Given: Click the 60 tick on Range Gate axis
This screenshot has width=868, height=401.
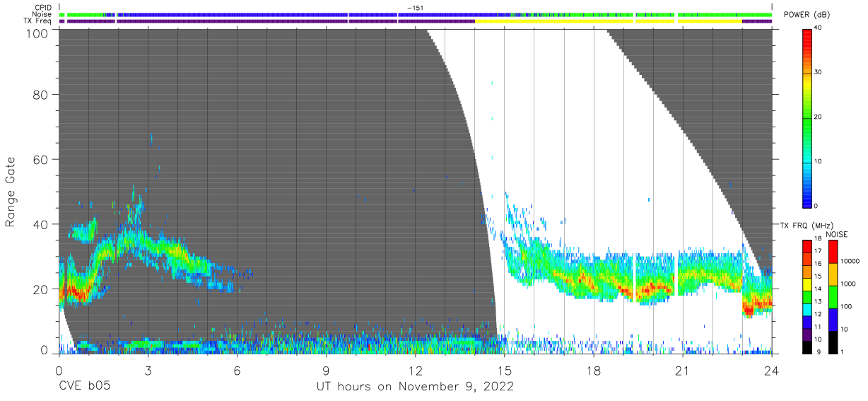Looking at the screenshot, I should tap(40, 160).
